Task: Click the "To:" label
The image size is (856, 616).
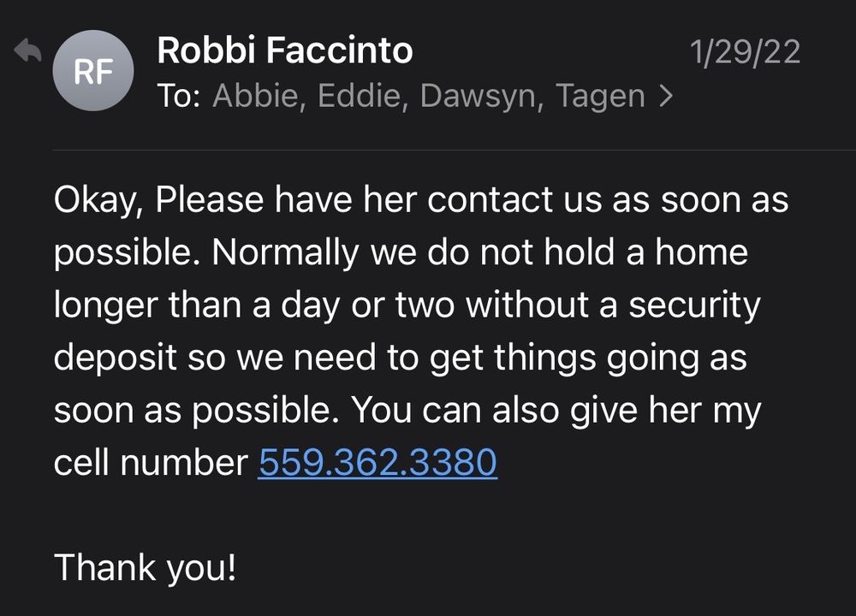Action: click(179, 96)
